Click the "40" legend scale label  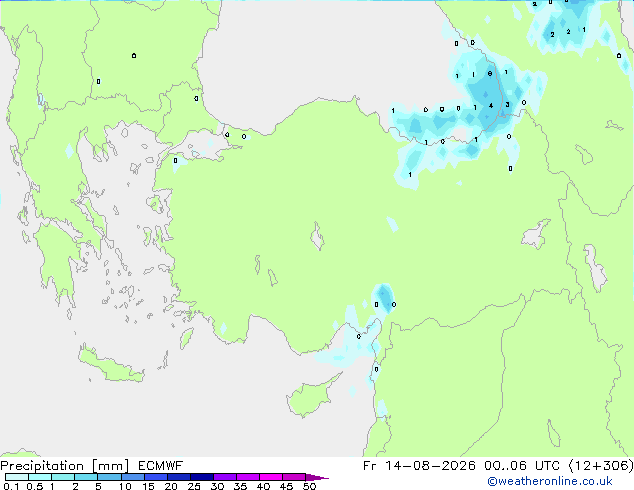(x=263, y=486)
